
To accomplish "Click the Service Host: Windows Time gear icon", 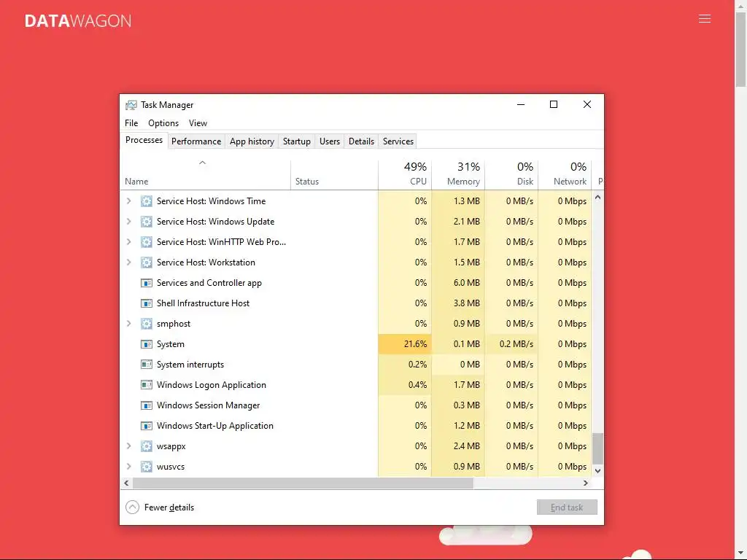I will tap(146, 201).
